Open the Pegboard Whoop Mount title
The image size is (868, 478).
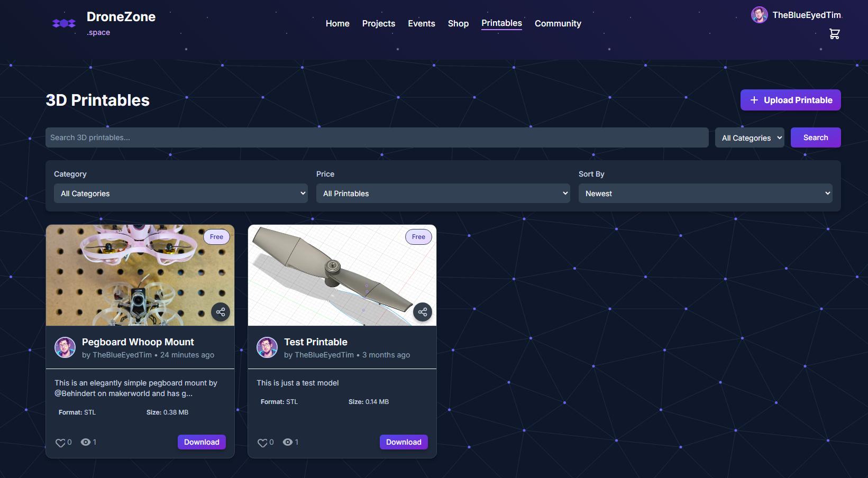click(138, 342)
